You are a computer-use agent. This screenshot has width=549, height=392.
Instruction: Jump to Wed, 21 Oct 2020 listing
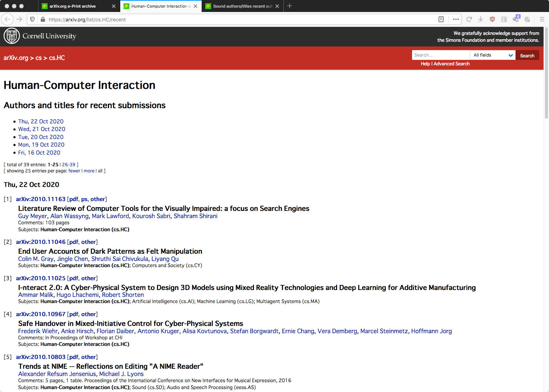42,129
